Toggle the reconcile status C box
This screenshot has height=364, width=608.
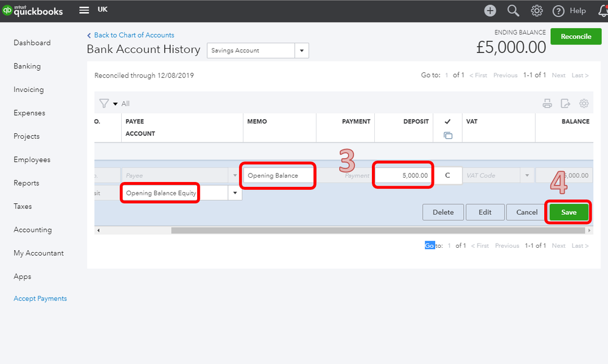tap(447, 175)
